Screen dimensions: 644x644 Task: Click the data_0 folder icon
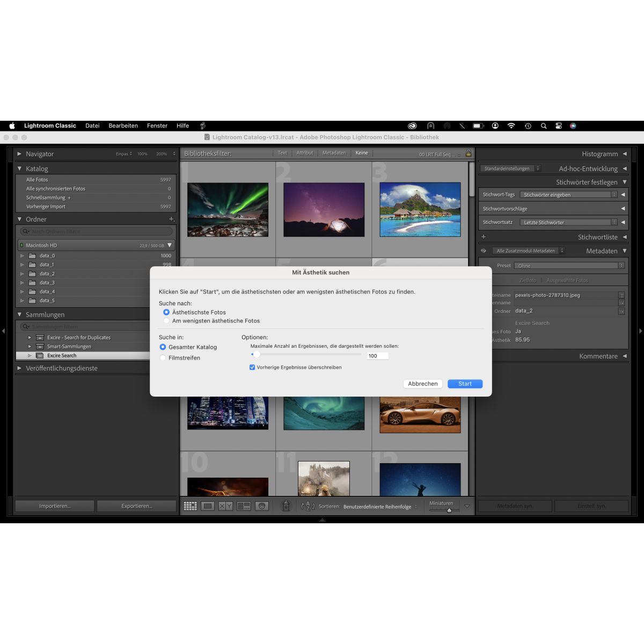(x=32, y=256)
